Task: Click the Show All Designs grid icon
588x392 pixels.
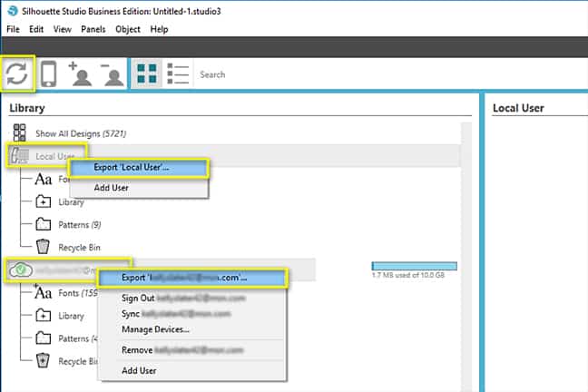Action: coord(19,132)
